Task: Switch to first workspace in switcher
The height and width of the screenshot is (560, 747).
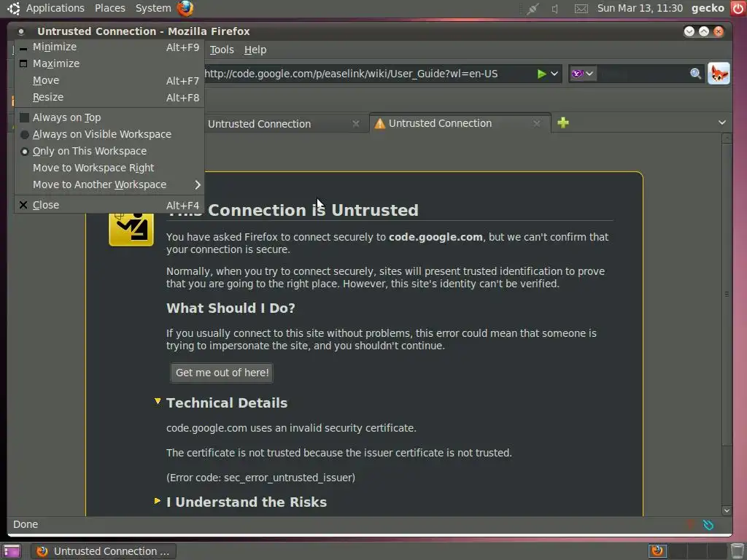Action: [657, 551]
